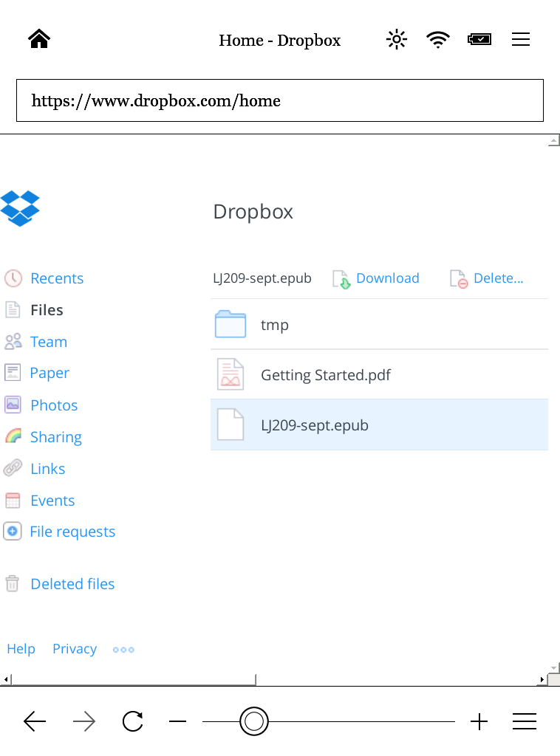Click the Recents clock icon
The width and height of the screenshot is (560, 756).
coord(13,278)
